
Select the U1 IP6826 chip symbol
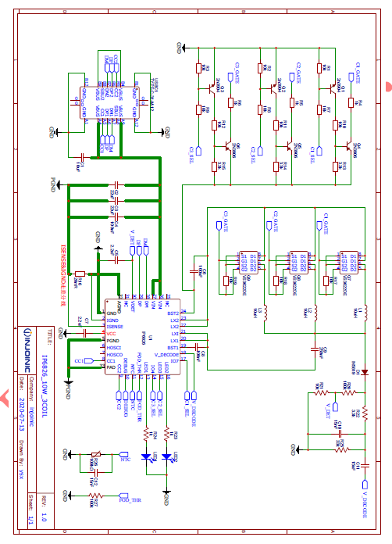pyautogui.click(x=143, y=337)
